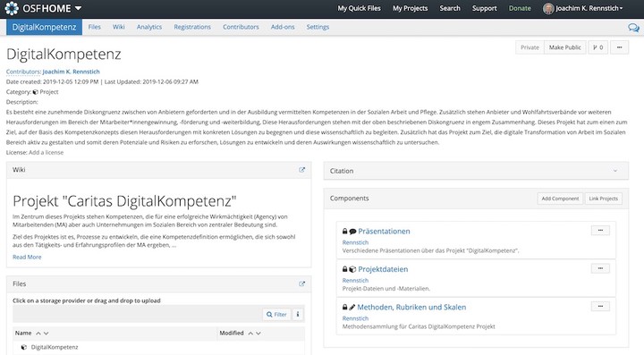Switch to the Analytics tab
This screenshot has width=644, height=355.
(x=149, y=27)
